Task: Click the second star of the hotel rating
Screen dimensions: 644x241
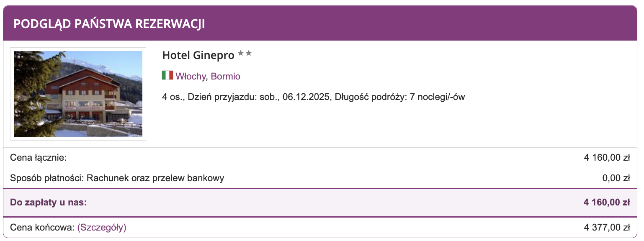Action: pos(250,53)
